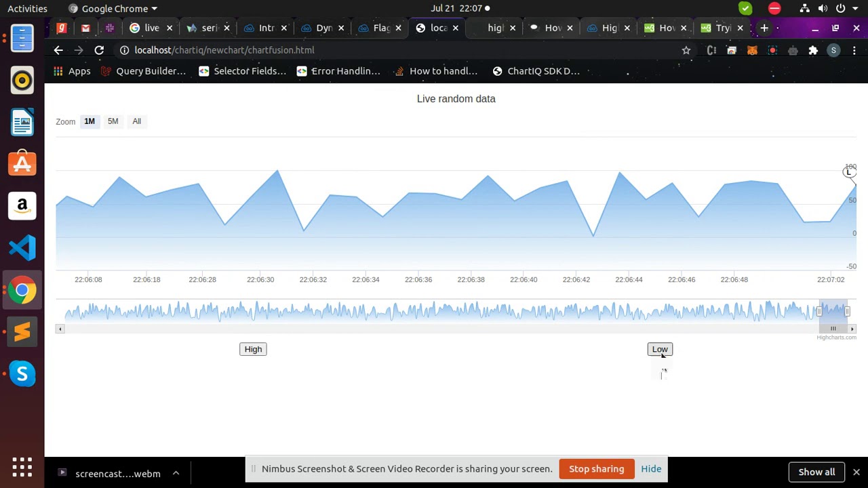
Task: Click the navigator left scroll arrow
Action: (60, 329)
